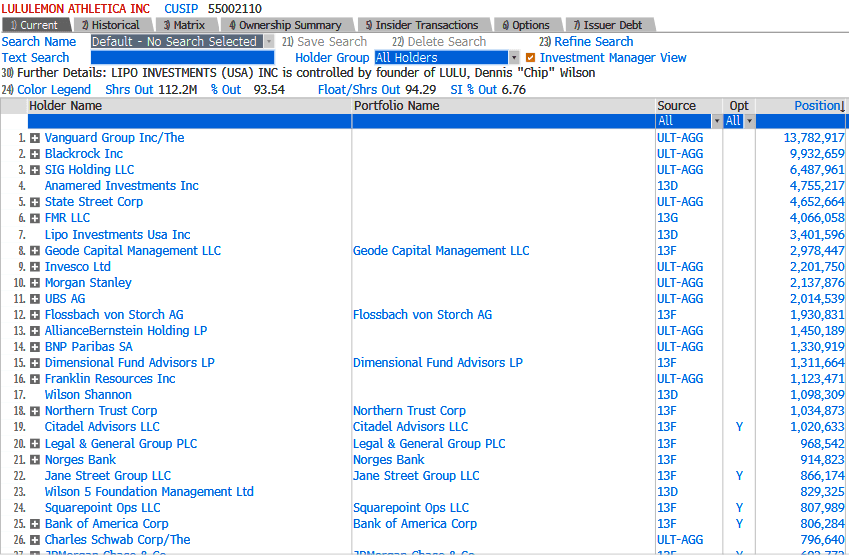Viewport: 849px width, 555px height.
Task: Click plus icon next to Invesco Ltd
Action: 35,267
